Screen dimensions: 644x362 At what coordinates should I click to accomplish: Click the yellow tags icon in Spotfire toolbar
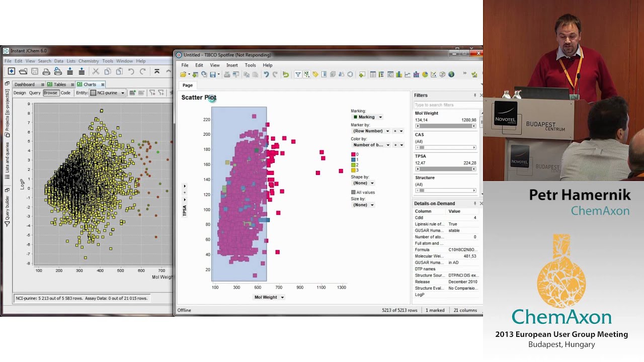coord(315,74)
